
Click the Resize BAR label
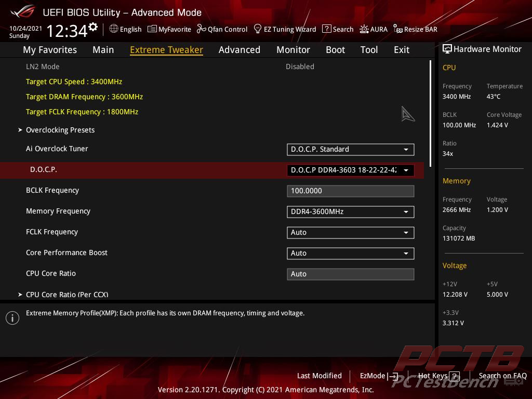(x=421, y=29)
